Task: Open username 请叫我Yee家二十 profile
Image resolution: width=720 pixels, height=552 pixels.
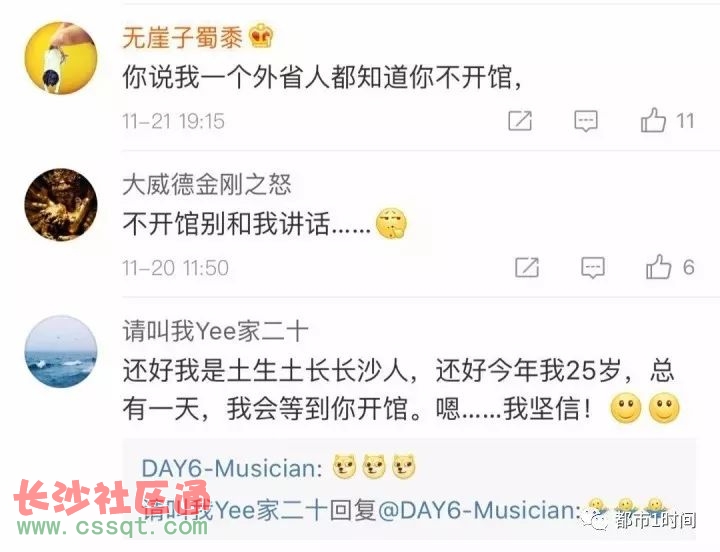Action: pos(215,331)
